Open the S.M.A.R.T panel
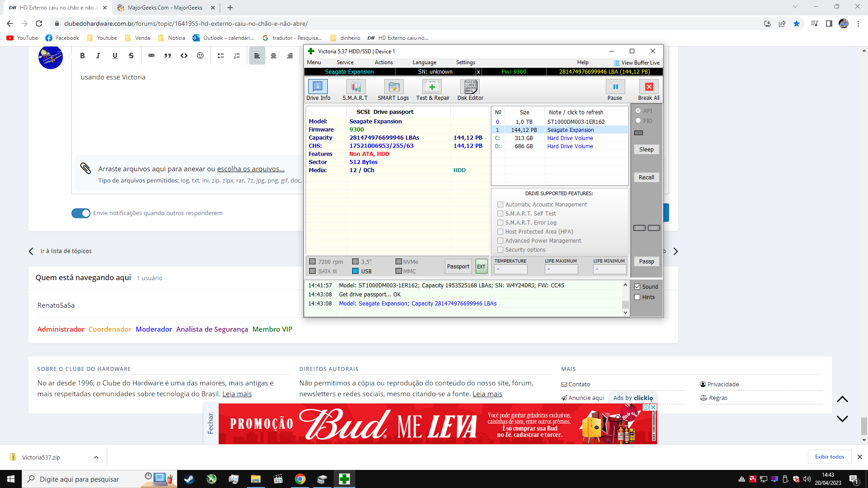 [355, 90]
